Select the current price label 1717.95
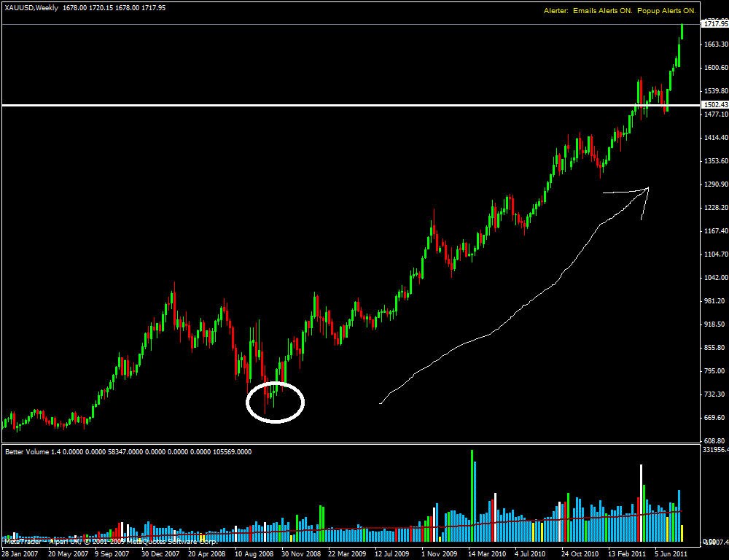 (x=716, y=24)
